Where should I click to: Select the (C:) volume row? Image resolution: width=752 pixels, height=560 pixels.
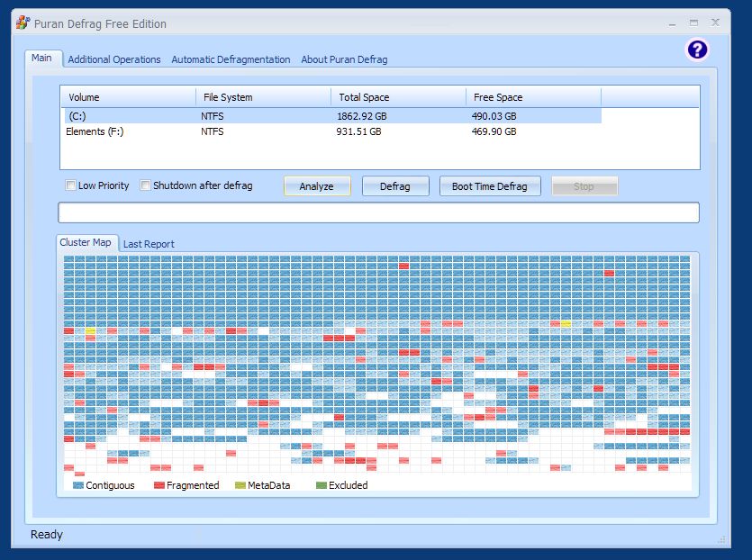tap(333, 116)
